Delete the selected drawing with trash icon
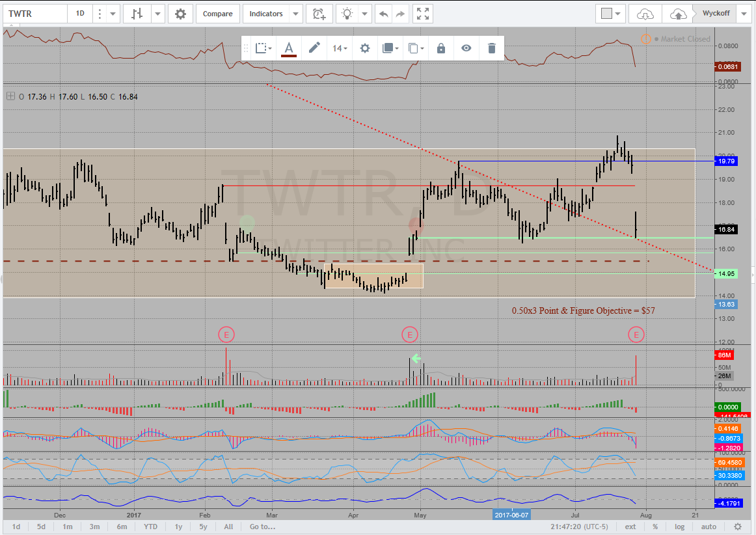 click(491, 48)
